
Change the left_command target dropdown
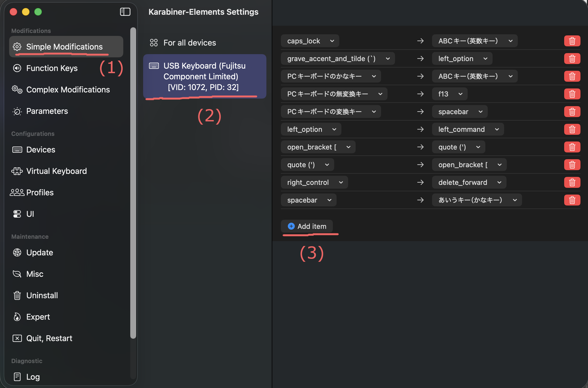468,129
